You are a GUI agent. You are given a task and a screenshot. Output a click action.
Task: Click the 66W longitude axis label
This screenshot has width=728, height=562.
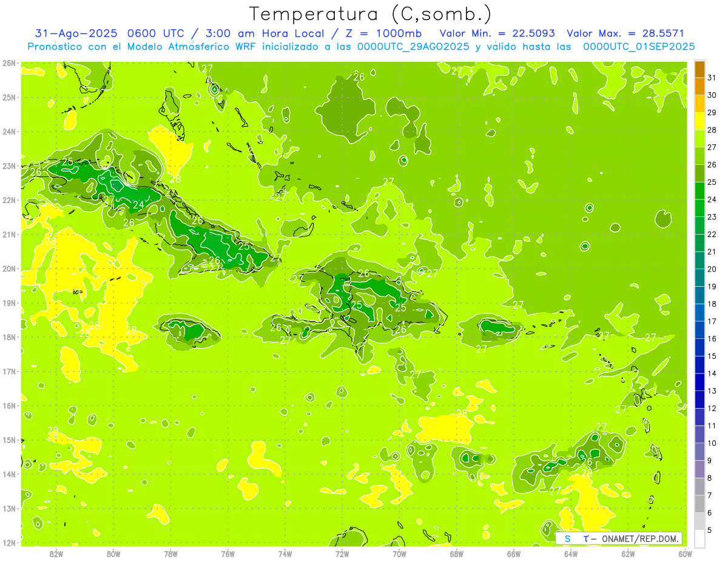pyautogui.click(x=513, y=554)
